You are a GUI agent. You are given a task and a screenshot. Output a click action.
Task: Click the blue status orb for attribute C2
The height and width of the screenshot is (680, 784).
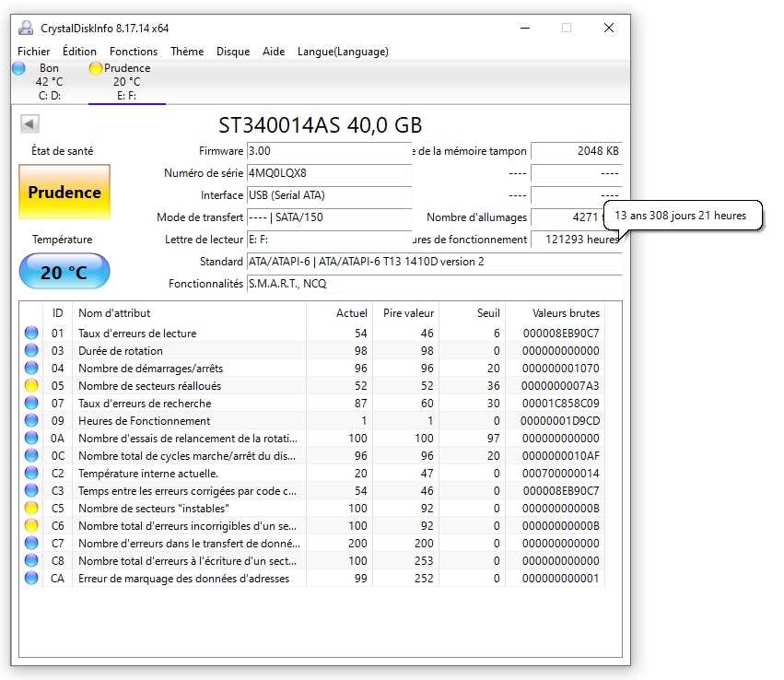31,474
